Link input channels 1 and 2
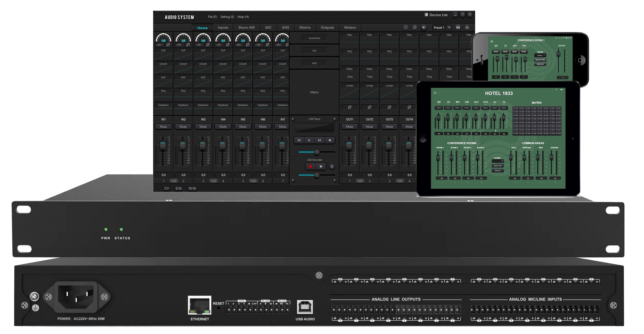 [174, 181]
